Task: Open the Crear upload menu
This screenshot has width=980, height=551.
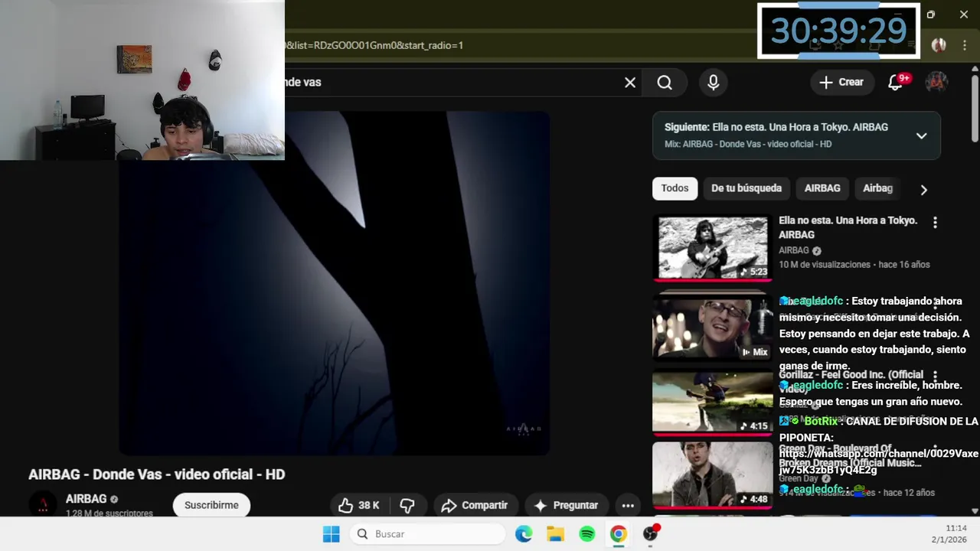Action: pyautogui.click(x=841, y=82)
